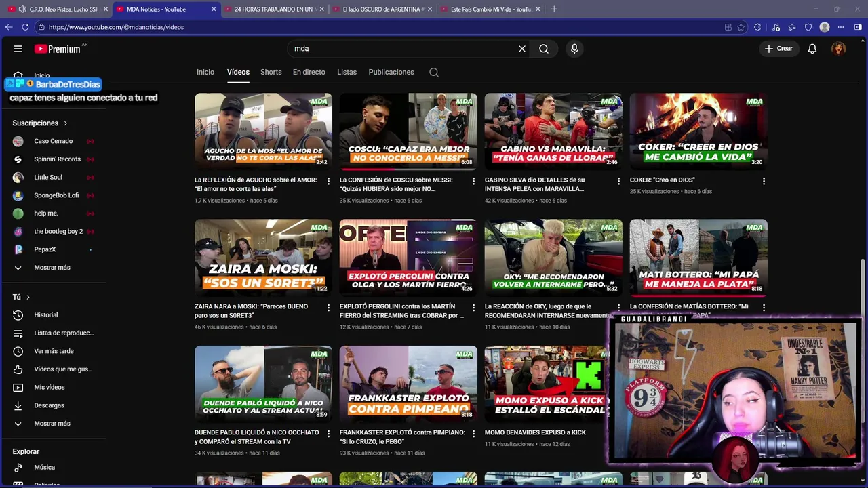Open PepazX subscription channel
This screenshot has width=868, height=488.
(x=53, y=249)
